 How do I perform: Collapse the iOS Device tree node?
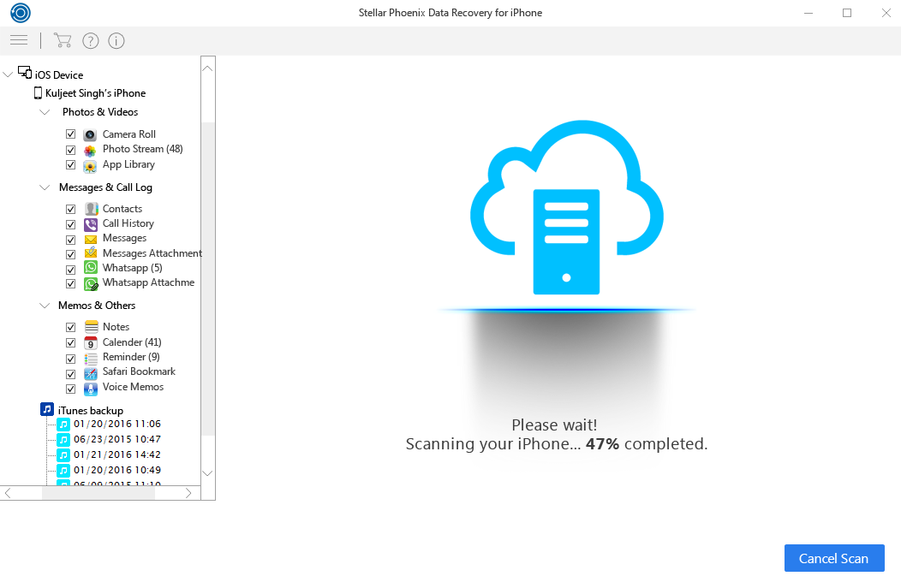point(8,74)
